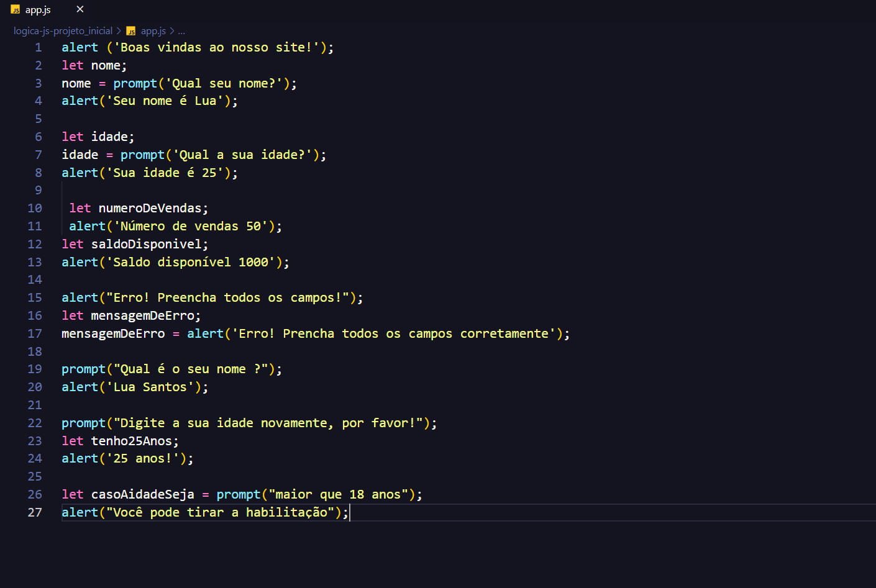
Task: Click line number 22 in gutter
Action: 35,423
